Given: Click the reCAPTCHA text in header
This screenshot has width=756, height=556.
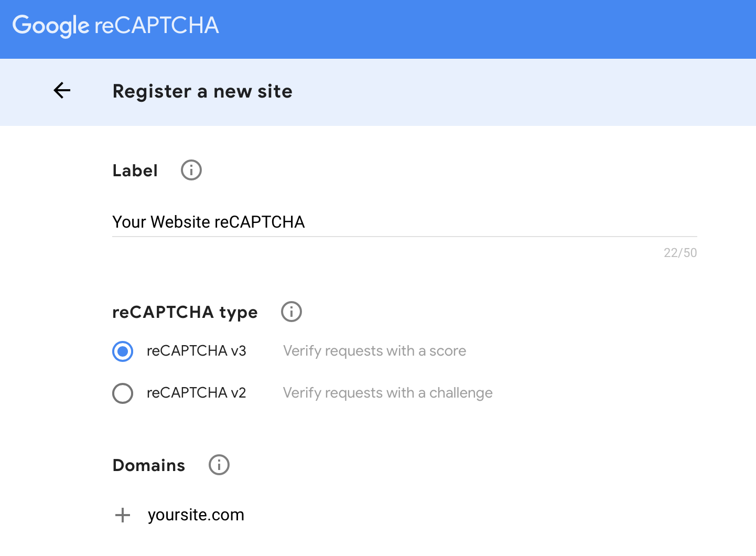Looking at the screenshot, I should tap(157, 25).
